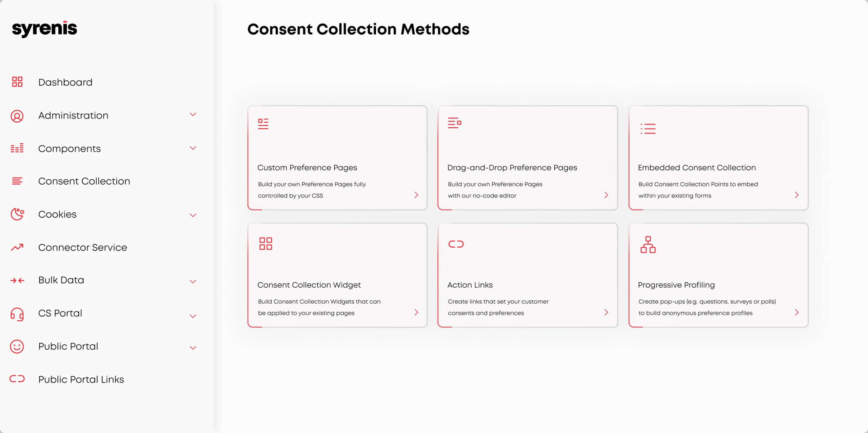Click the Dashboard grid icon in sidebar
This screenshot has height=433, width=868.
tap(17, 82)
